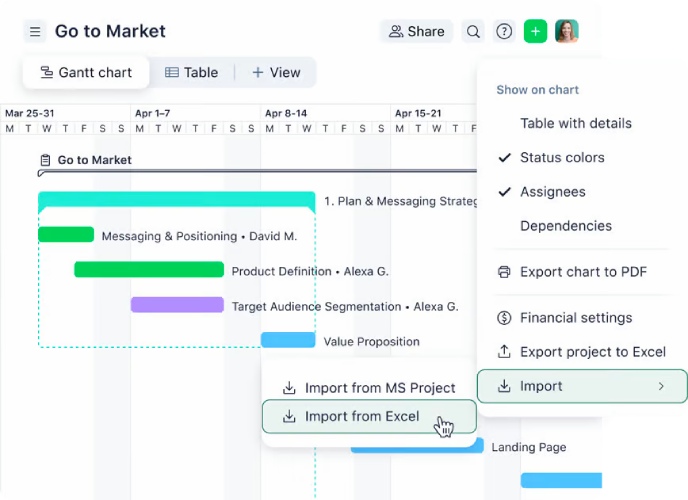The width and height of the screenshot is (688, 500).
Task: Enable Dependencies display on chart
Action: (x=566, y=226)
